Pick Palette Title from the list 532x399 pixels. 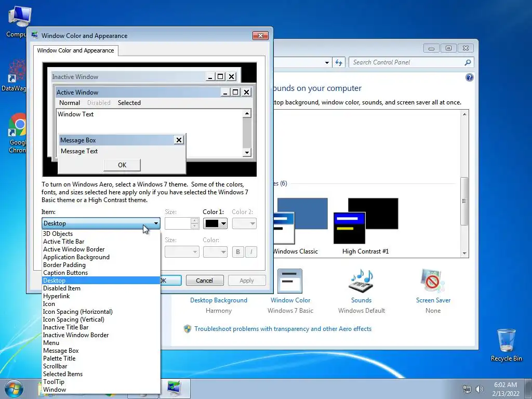[x=101, y=358]
